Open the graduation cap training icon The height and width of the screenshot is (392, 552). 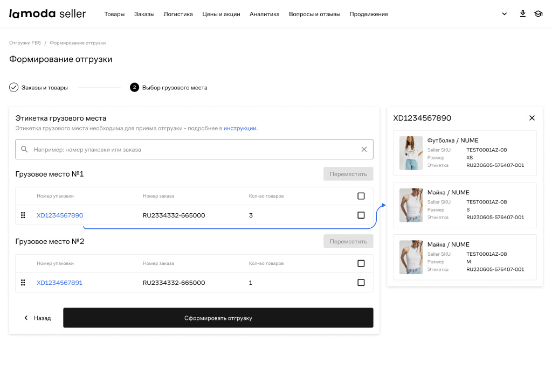538,14
